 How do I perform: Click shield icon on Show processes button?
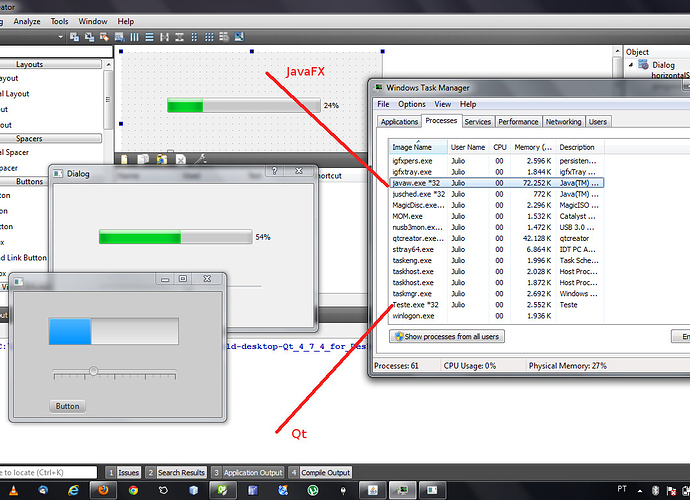[x=399, y=336]
